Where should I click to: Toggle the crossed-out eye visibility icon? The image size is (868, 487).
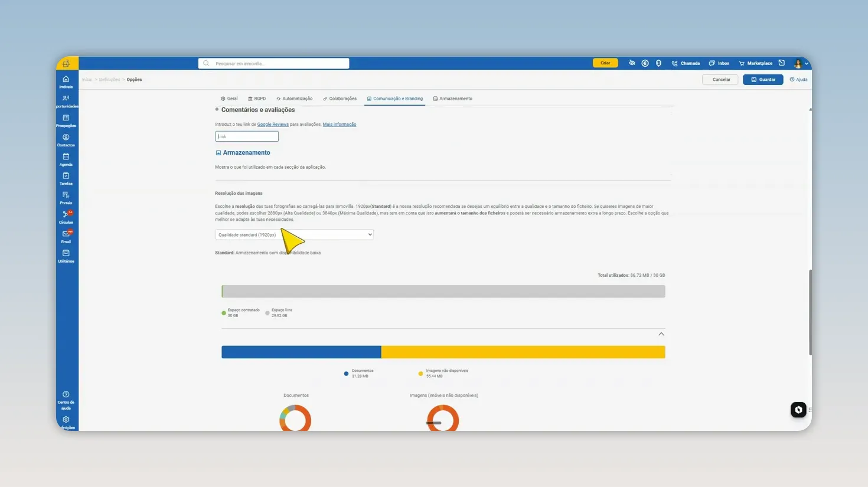632,63
